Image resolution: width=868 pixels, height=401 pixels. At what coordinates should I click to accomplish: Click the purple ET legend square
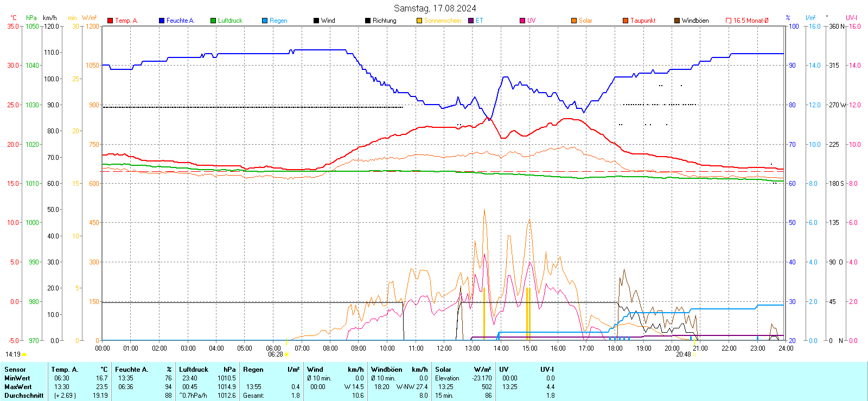pyautogui.click(x=471, y=21)
